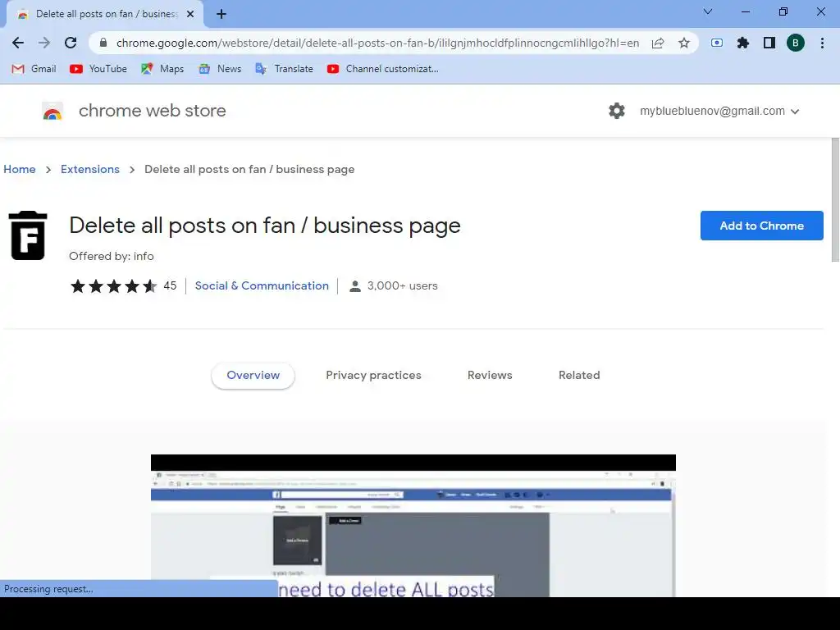
Task: Go to the Extensions breadcrumb link
Action: click(90, 169)
